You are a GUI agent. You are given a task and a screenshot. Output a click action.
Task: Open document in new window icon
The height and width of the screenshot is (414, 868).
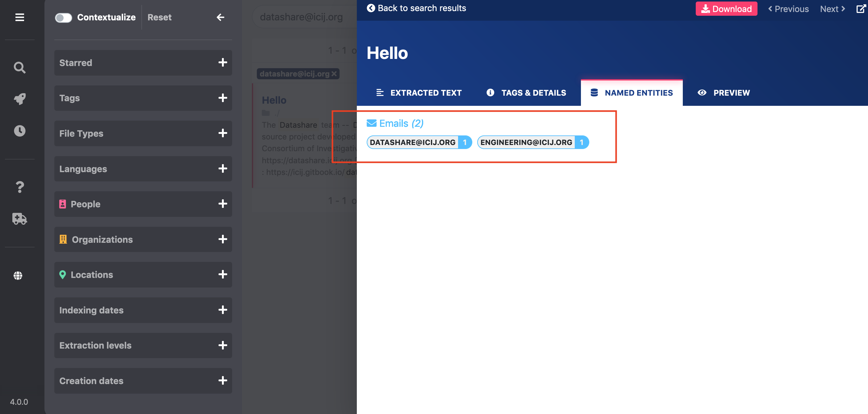(x=861, y=9)
